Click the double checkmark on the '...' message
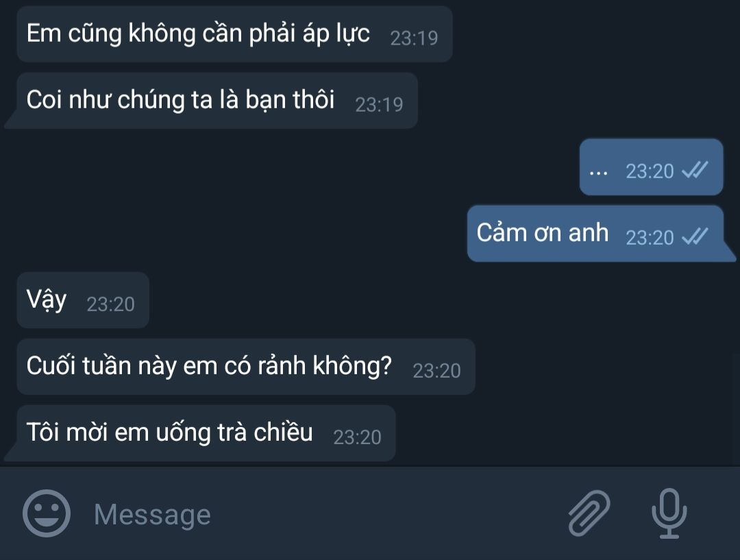740x560 pixels. click(x=695, y=170)
